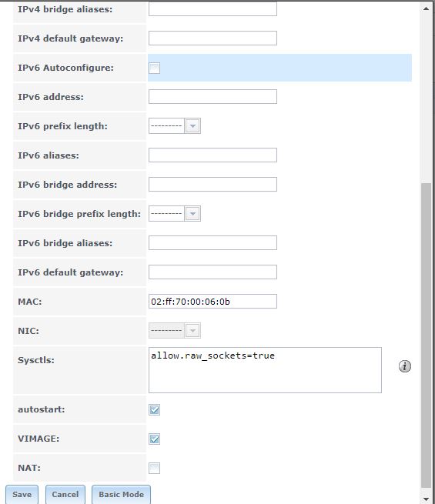The image size is (435, 504).
Task: Save the jail settings
Action: (x=22, y=494)
